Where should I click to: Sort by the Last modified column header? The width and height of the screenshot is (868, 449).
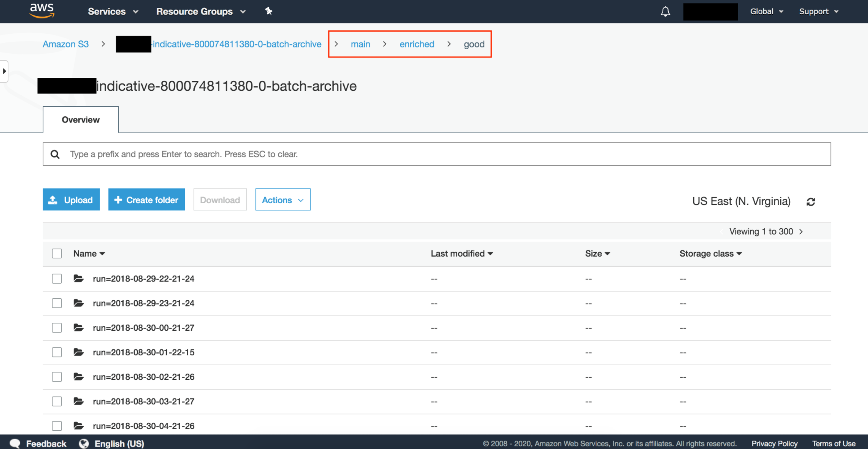point(462,254)
